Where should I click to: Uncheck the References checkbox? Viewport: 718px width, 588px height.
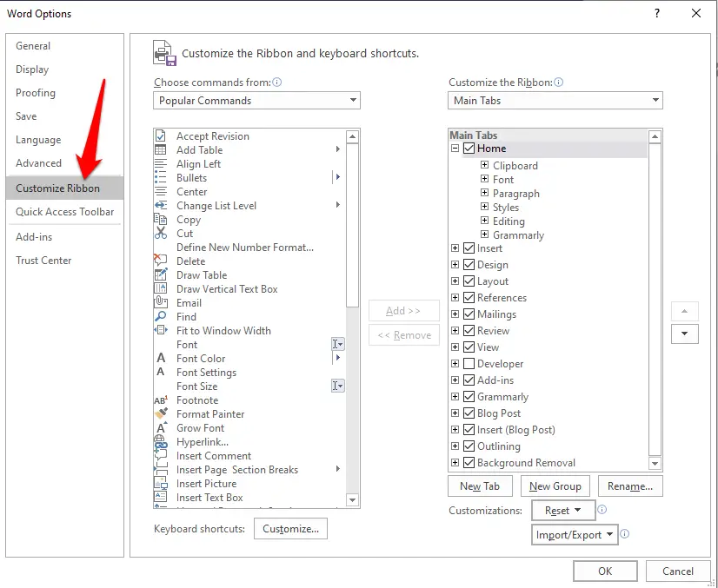click(x=469, y=297)
